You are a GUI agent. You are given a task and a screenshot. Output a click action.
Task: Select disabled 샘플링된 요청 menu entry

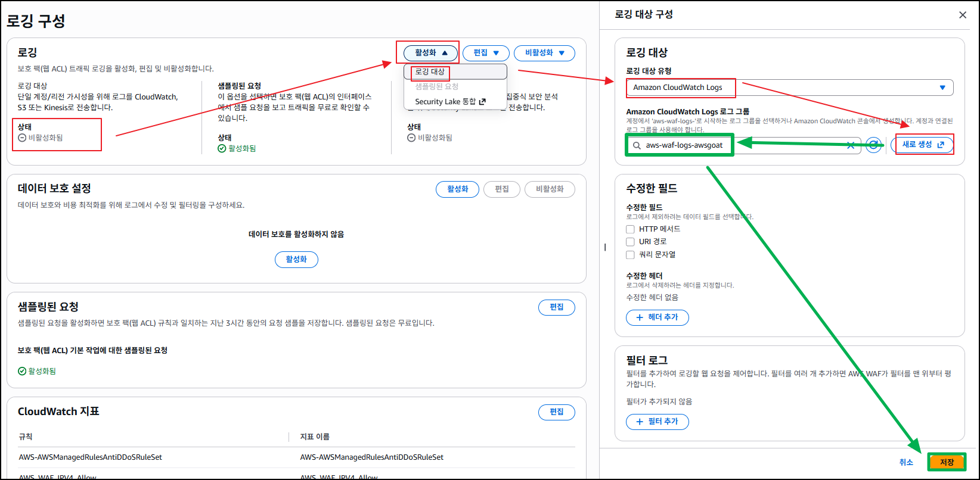point(455,86)
